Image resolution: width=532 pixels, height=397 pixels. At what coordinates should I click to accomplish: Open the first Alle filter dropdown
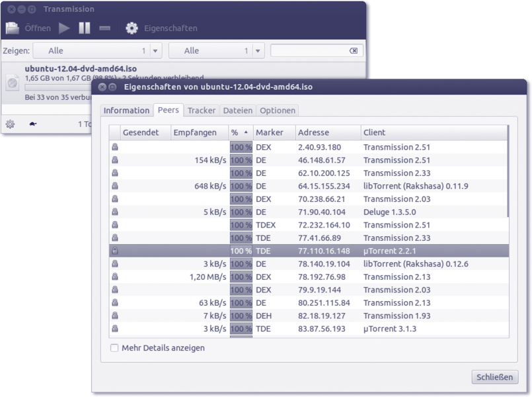(x=97, y=51)
